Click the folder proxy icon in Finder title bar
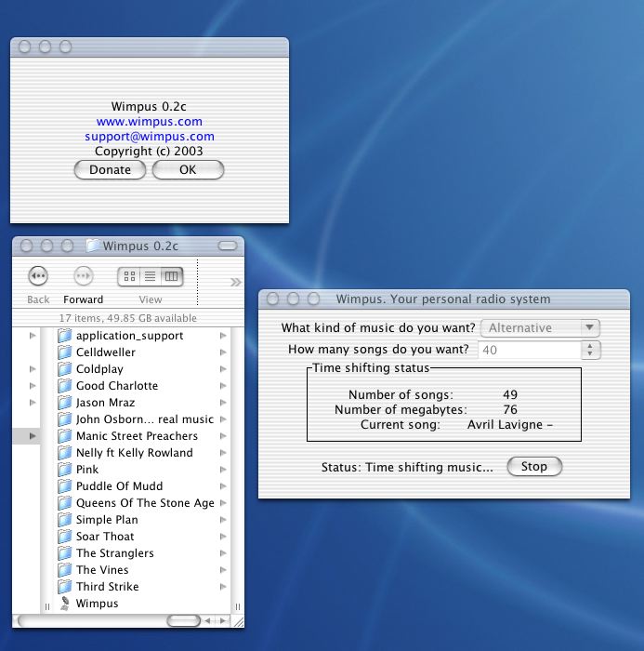This screenshot has height=651, width=644. pos(93,246)
